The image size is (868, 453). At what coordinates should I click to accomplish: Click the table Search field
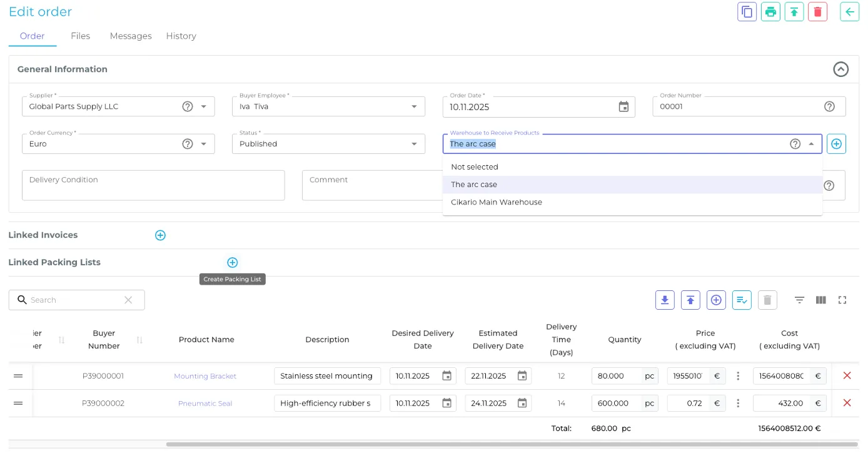75,300
